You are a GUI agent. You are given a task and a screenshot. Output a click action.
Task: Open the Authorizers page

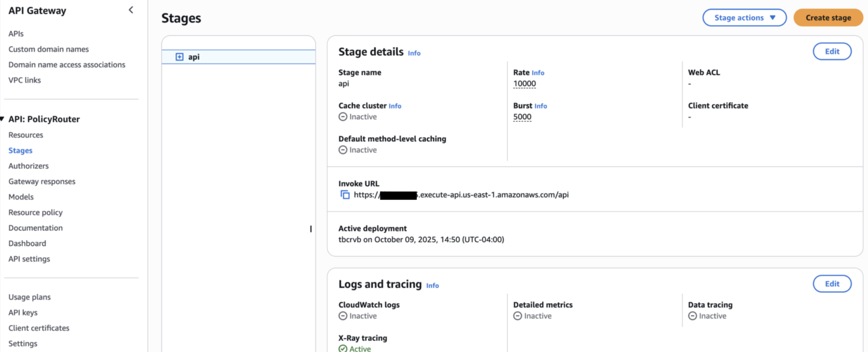pyautogui.click(x=28, y=166)
